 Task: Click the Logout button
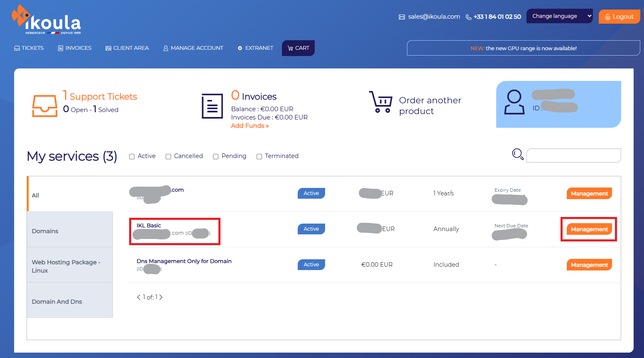pos(619,17)
